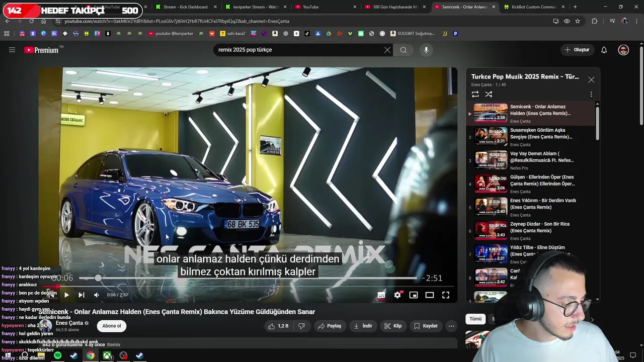Play the video
The image size is (644, 362).
click(66, 295)
